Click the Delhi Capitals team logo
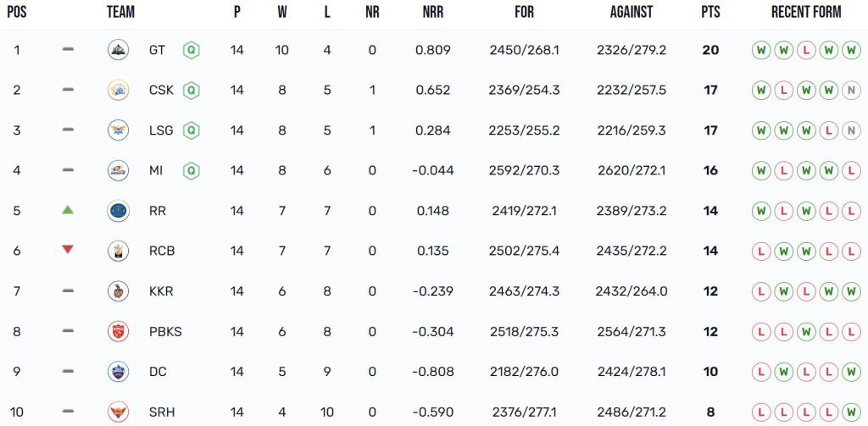 coord(119,372)
